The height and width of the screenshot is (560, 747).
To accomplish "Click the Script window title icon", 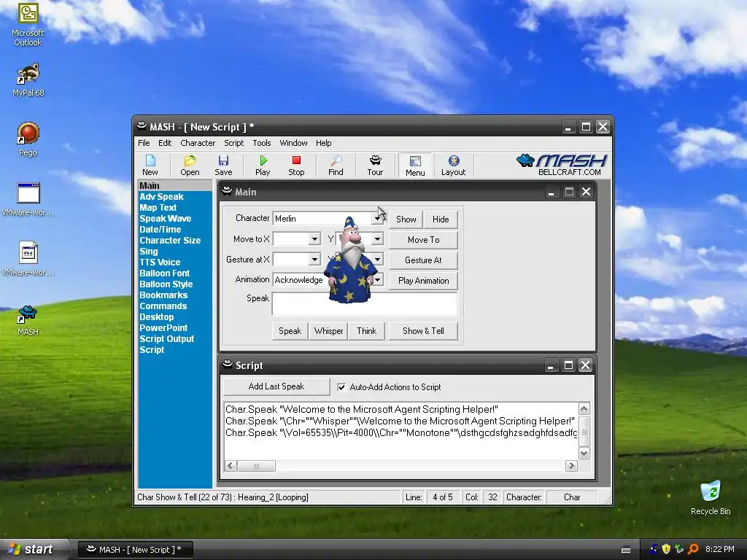I will pos(228,365).
